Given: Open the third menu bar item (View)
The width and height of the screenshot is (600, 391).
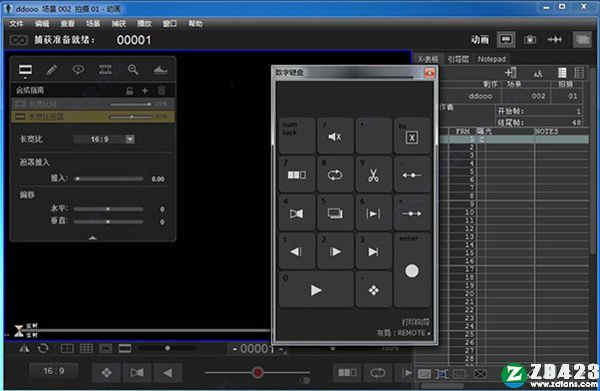Looking at the screenshot, I should [67, 24].
